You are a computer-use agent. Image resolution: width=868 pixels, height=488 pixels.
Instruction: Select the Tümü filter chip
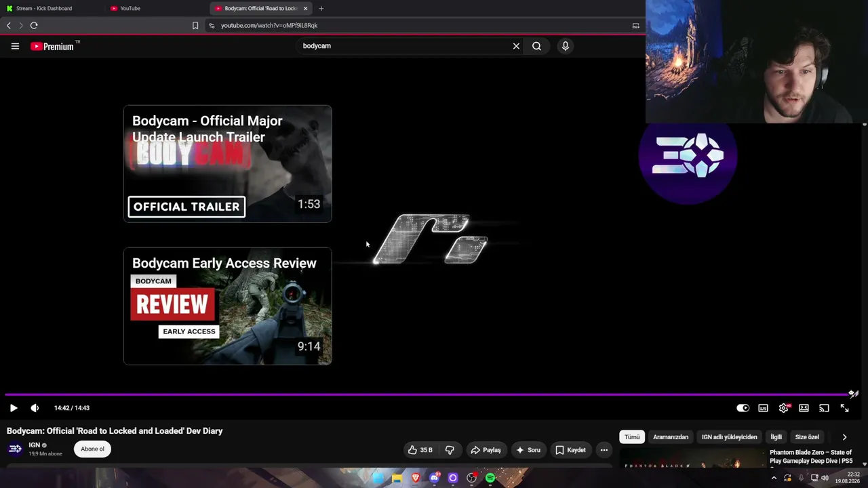[632, 437]
